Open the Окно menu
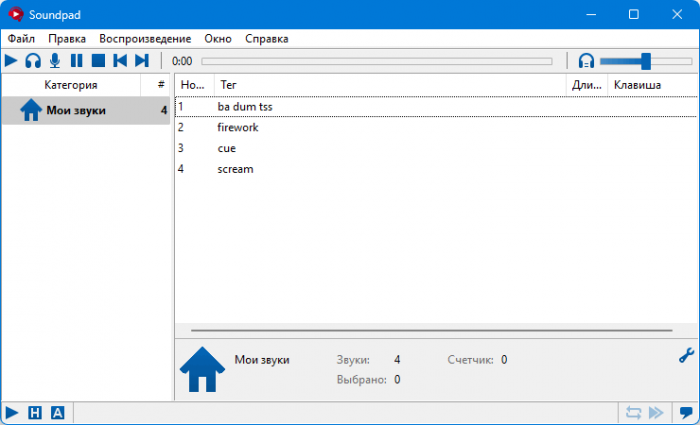 point(218,39)
